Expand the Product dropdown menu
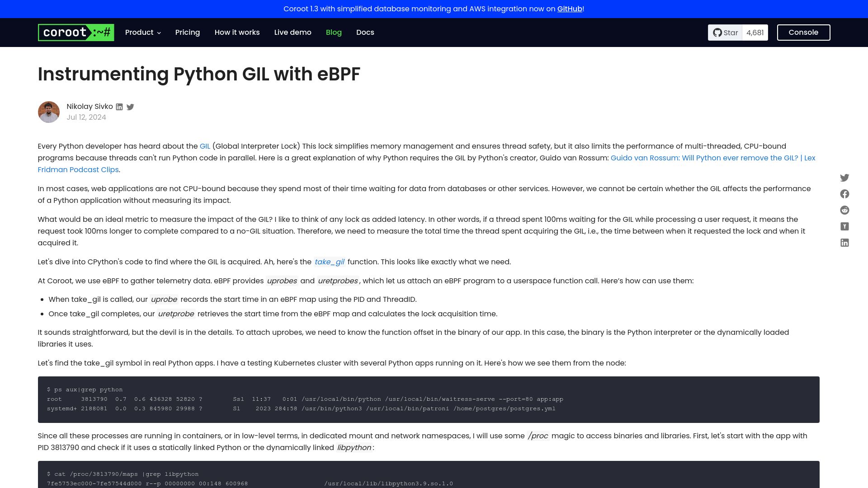 click(x=143, y=33)
